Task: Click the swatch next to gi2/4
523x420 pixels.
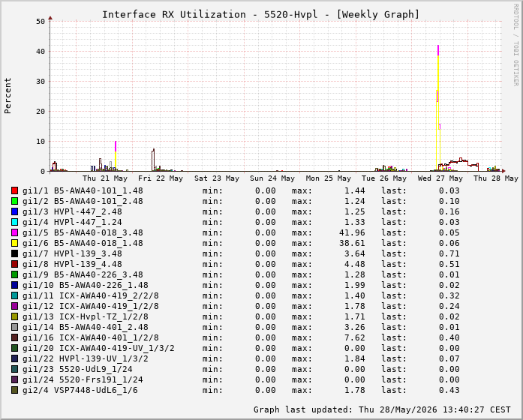Action: click(x=14, y=390)
